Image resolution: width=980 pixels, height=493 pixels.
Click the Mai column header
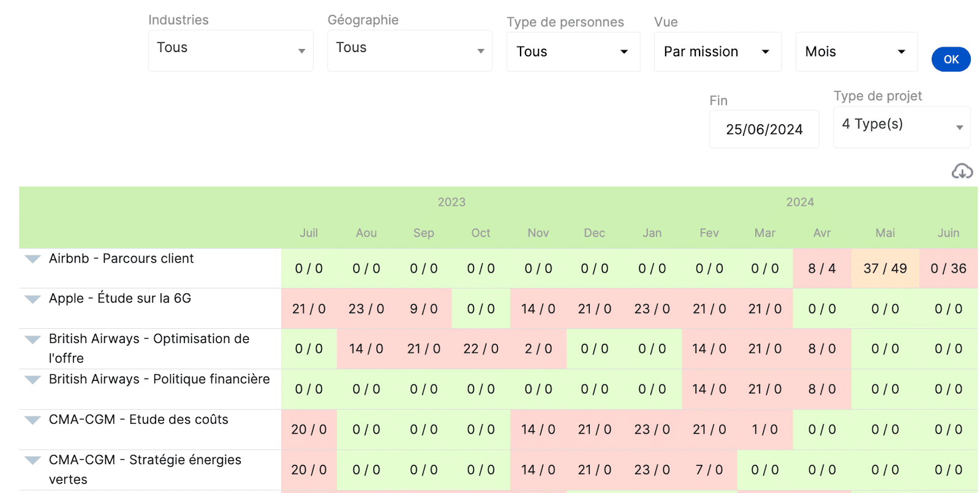click(x=885, y=233)
